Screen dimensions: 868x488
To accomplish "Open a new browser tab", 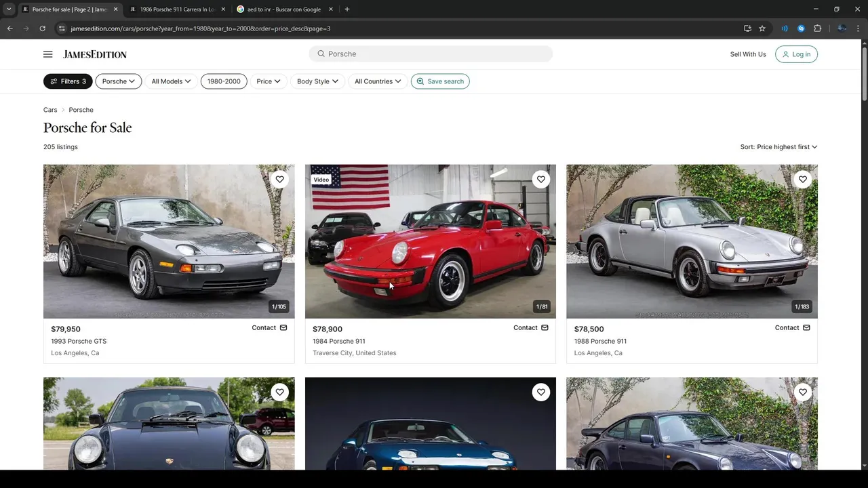I will point(347,9).
